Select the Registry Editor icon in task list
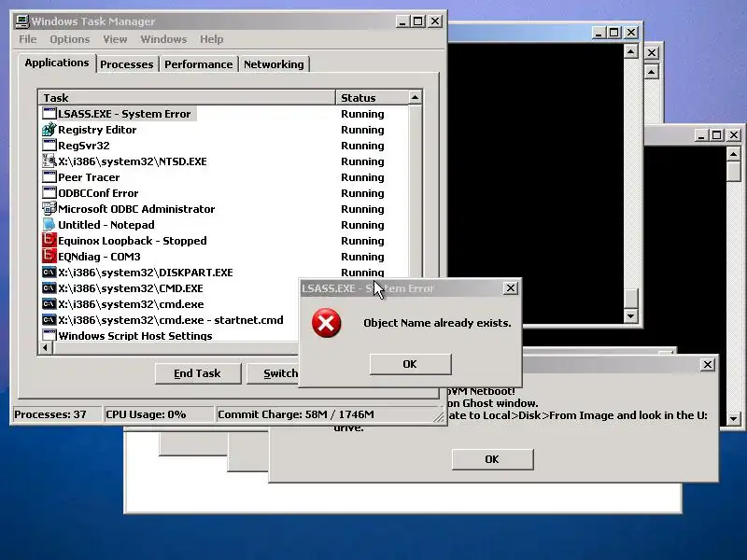 pyautogui.click(x=49, y=129)
